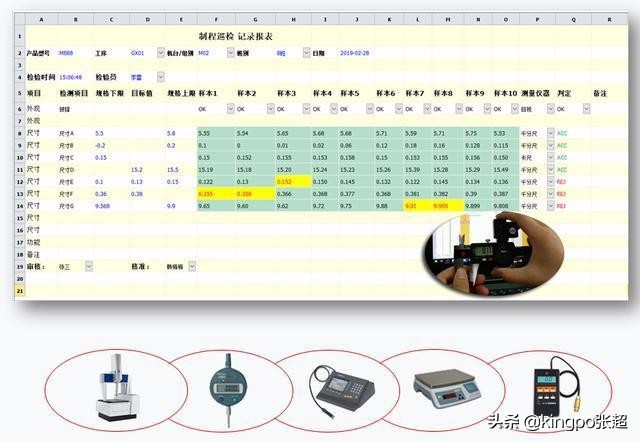640x442 pixels.
Task: Click the 测量仪器 heading cell
Action: [x=536, y=93]
